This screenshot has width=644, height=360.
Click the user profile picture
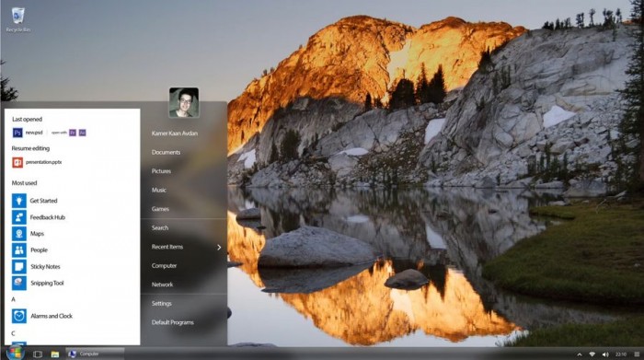(184, 102)
